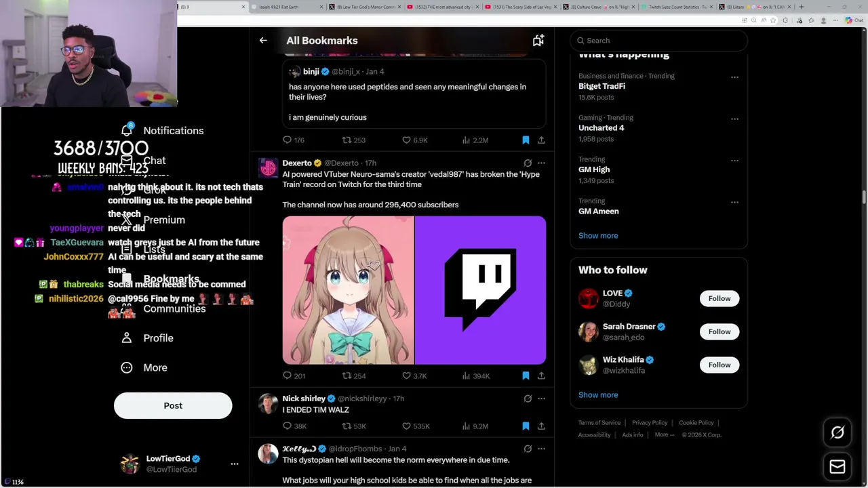Open the Uncharted 4 trending topic
This screenshot has width=868, height=488.
[601, 127]
